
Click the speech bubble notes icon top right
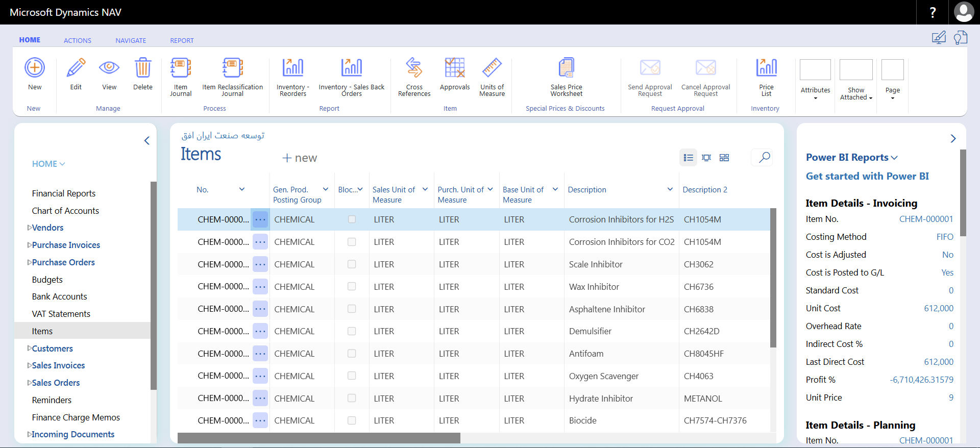pos(961,38)
